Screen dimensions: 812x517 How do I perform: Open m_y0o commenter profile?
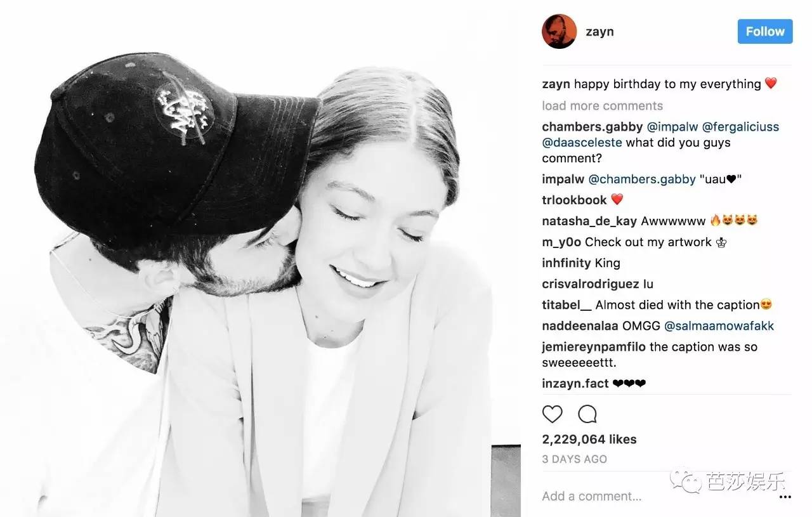561,242
